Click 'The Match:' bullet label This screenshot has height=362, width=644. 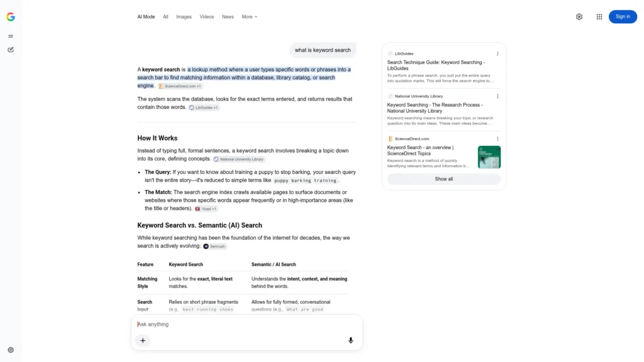click(x=158, y=192)
